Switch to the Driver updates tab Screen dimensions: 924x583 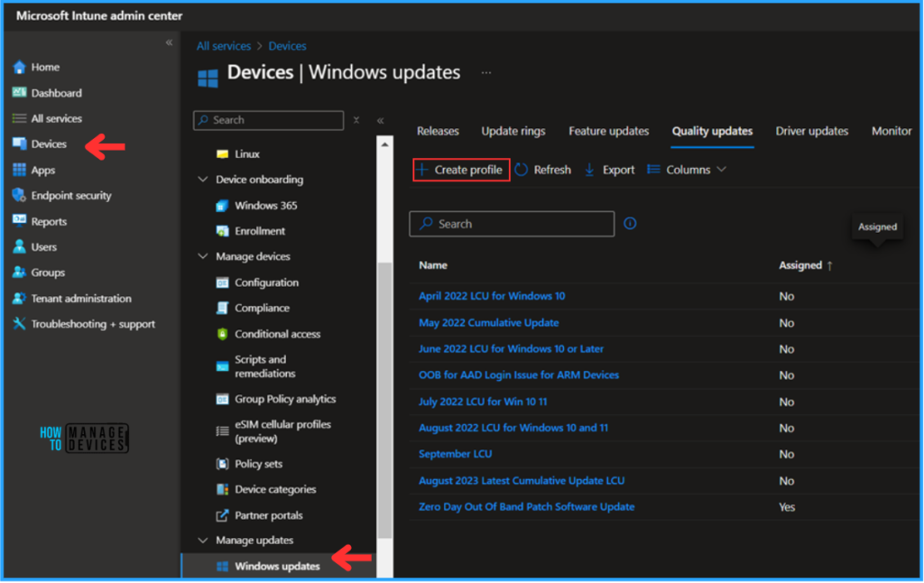[x=811, y=131]
